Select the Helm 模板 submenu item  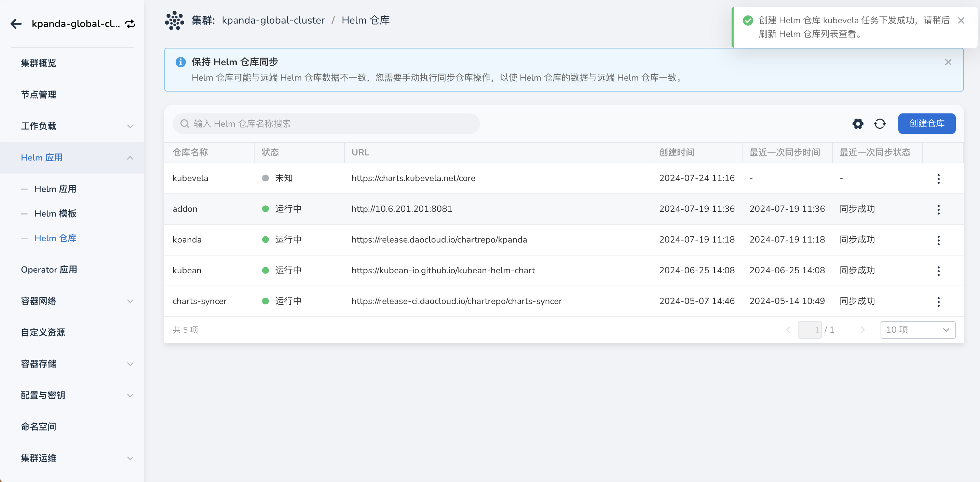tap(55, 214)
